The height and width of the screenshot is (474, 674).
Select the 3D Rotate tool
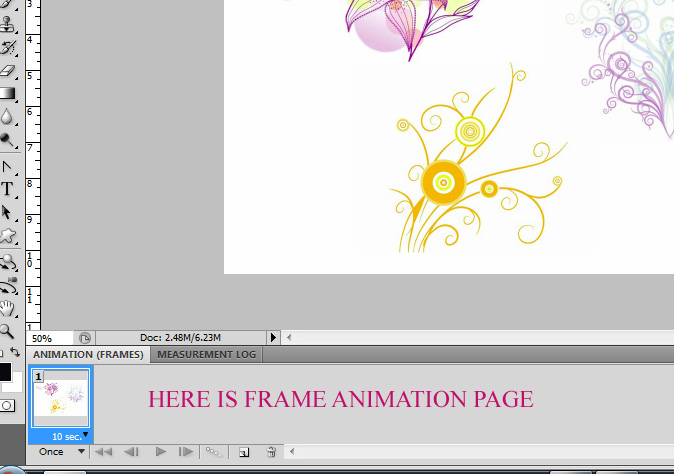[8, 262]
